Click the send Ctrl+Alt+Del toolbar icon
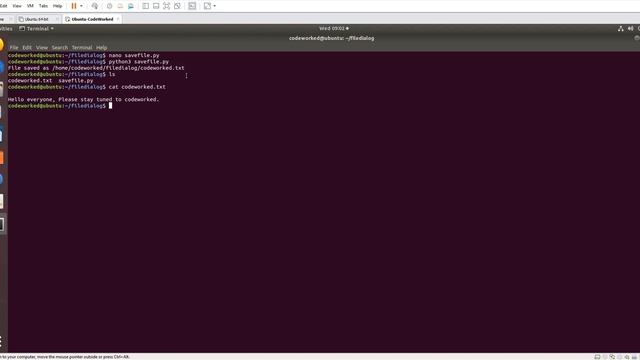This screenshot has height=360, width=640. [x=95, y=6]
